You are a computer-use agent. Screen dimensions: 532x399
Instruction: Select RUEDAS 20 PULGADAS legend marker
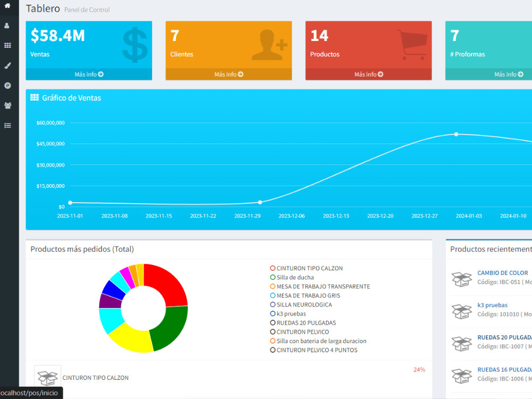272,323
